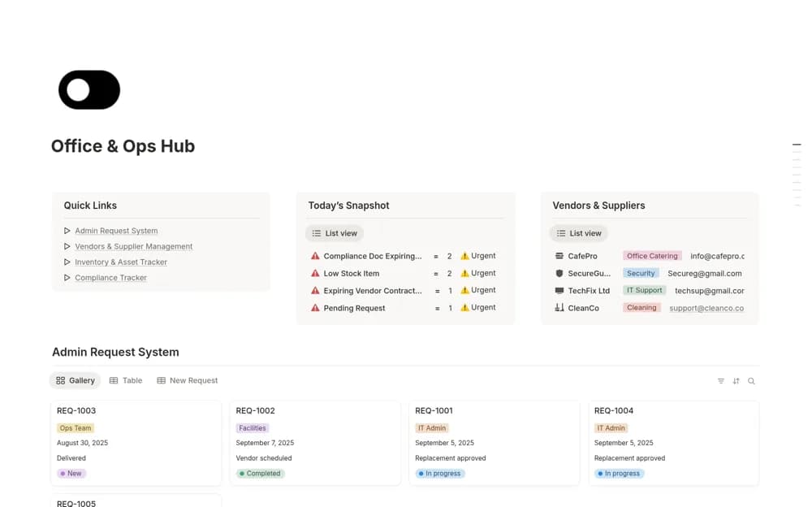Switch to the Gallery tab

click(75, 380)
